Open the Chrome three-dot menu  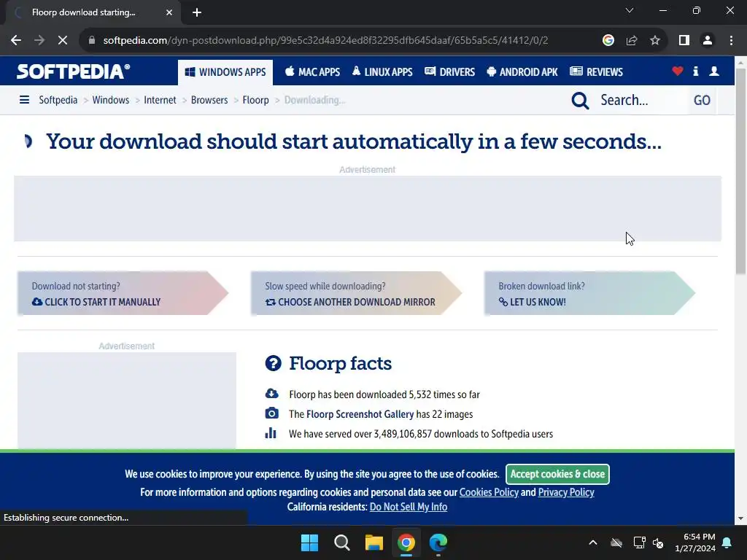[731, 41]
